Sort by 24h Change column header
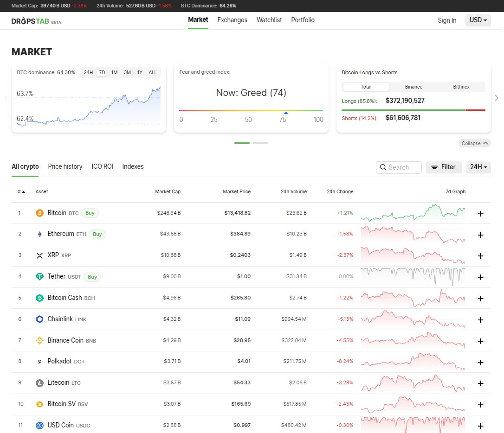The height and width of the screenshot is (433, 504). 340,191
